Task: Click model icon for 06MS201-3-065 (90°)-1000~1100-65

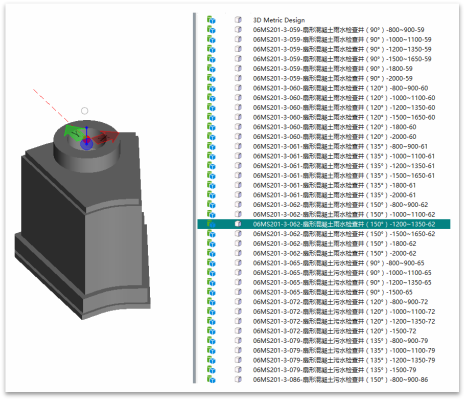Action: point(211,272)
